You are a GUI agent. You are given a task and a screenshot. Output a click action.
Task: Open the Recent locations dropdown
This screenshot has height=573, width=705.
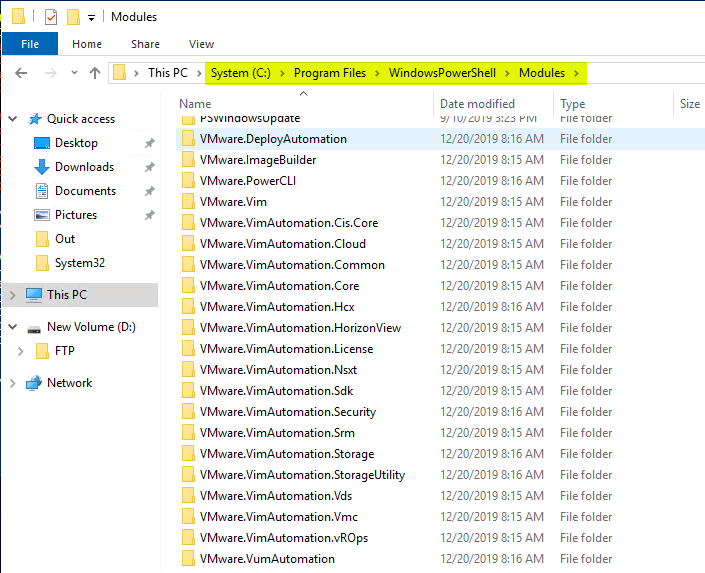point(74,72)
